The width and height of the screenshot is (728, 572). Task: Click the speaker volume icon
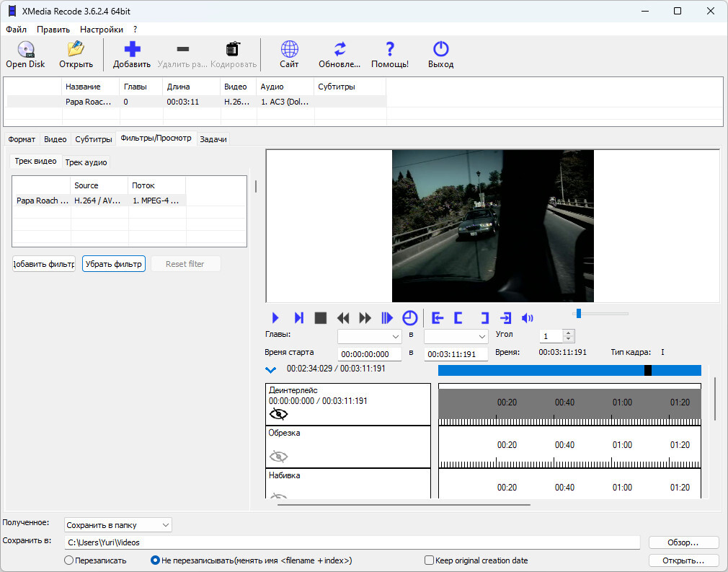(x=528, y=318)
